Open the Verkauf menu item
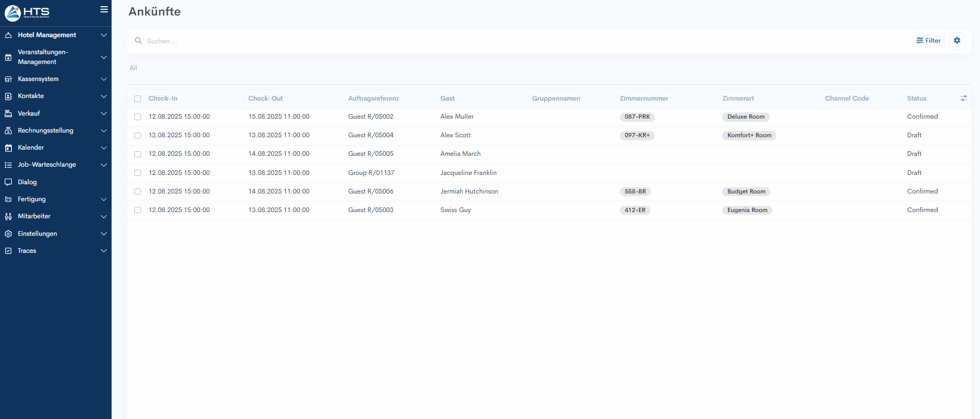The image size is (980, 419). [x=29, y=114]
